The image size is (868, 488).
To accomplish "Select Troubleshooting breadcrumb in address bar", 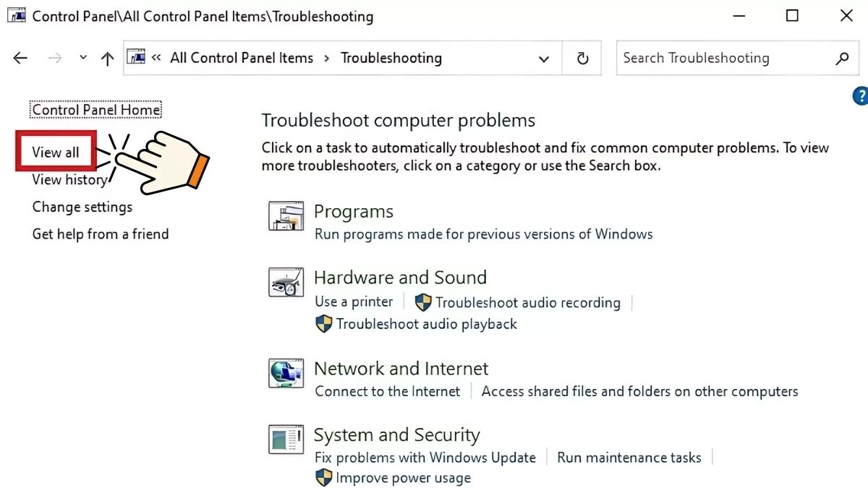I will [391, 59].
